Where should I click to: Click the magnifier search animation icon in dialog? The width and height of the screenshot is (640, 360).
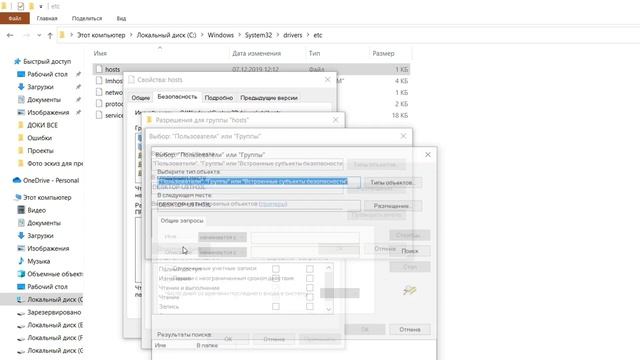409,290
